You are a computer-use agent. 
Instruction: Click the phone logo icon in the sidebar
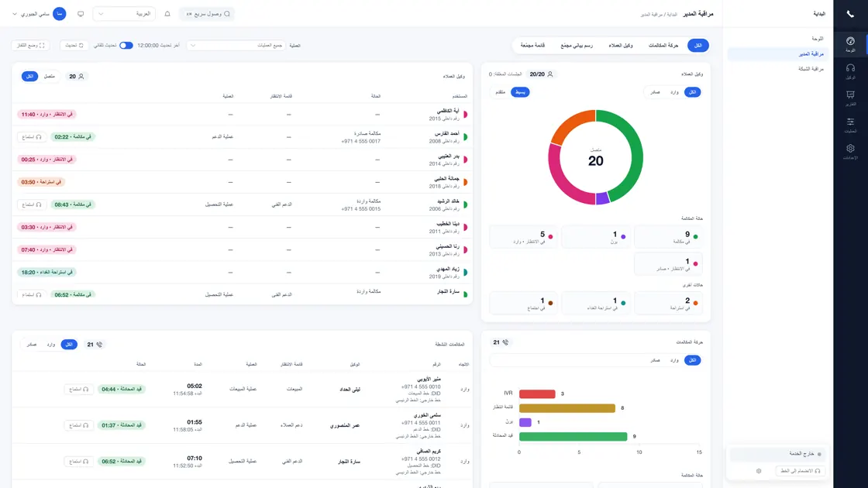pyautogui.click(x=850, y=14)
